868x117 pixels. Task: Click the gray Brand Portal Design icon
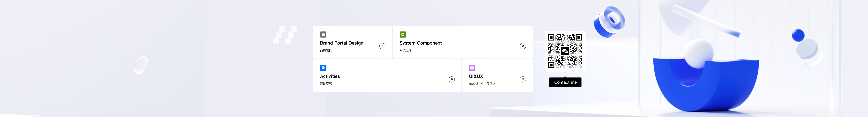[x=323, y=35]
